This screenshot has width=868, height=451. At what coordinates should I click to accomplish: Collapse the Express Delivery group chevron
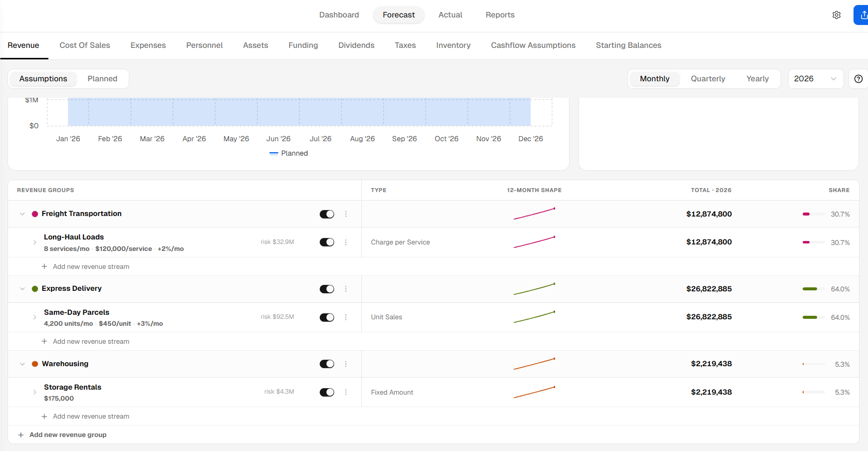[x=22, y=289]
